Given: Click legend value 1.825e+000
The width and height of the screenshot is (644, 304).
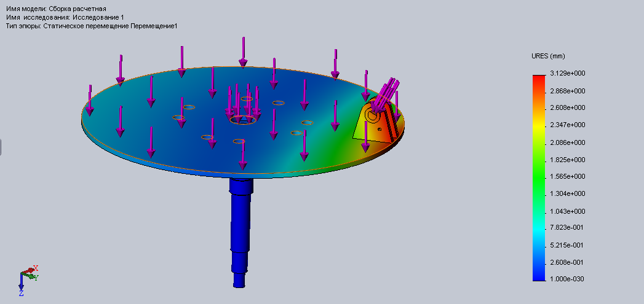Looking at the screenshot, I should [567, 159].
